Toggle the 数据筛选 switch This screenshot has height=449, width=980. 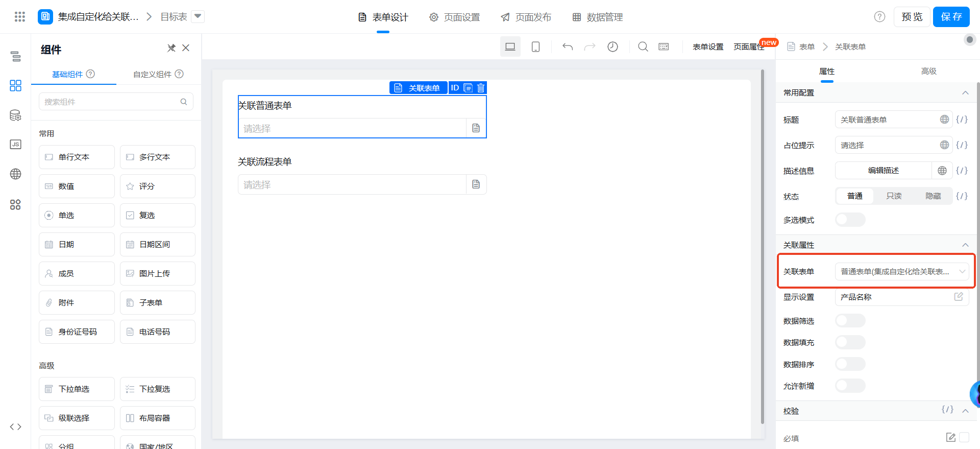850,320
